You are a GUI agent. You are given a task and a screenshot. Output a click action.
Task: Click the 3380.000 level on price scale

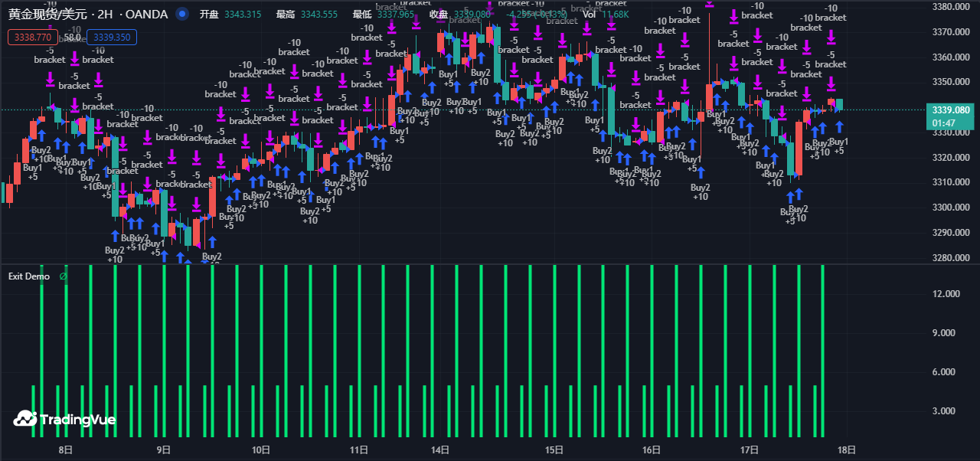[952, 7]
